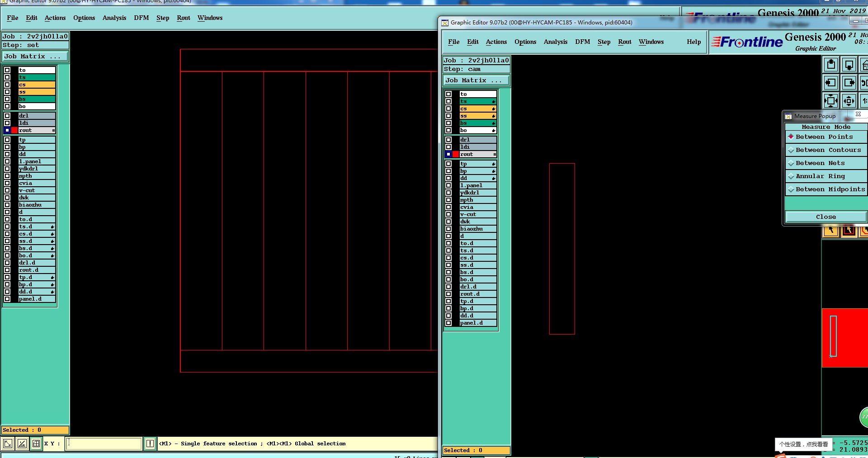This screenshot has width=868, height=458.
Task: Minimize the right Graphic Editor window
Action: pos(855,21)
